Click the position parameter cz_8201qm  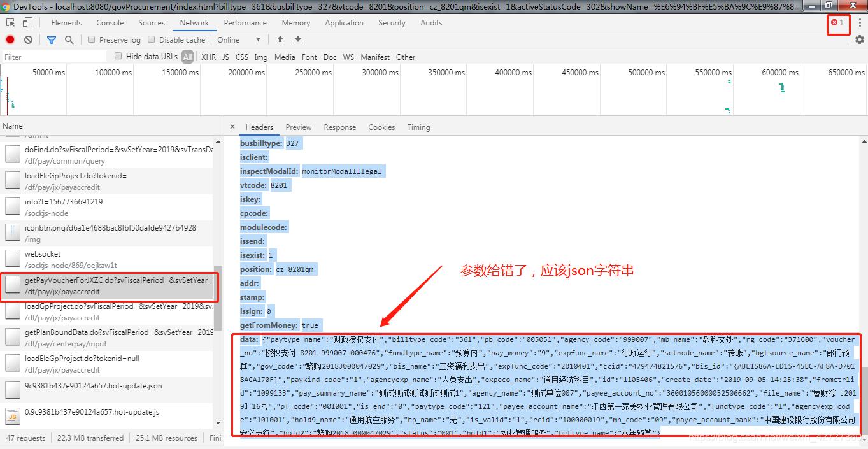pos(295,269)
